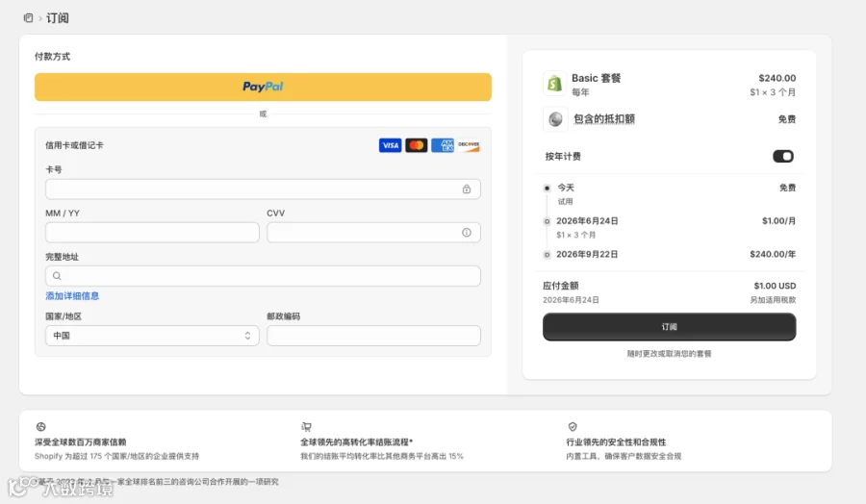Screen dimensions: 866x504
Task: Click the Mastercard logo
Action: (417, 145)
